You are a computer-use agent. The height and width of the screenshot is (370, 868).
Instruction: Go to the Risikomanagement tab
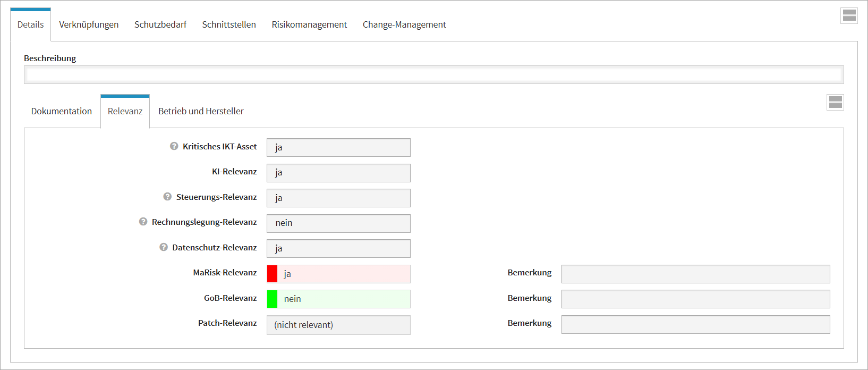[309, 24]
